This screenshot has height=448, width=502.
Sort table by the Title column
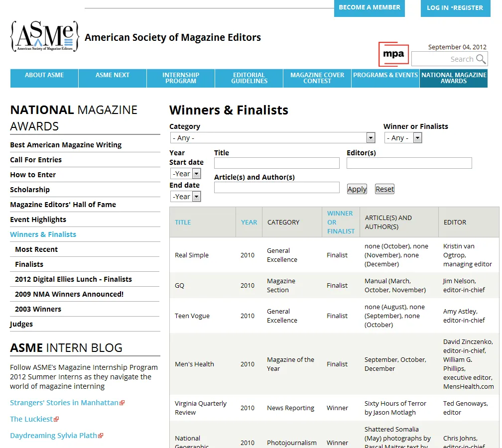tap(183, 222)
